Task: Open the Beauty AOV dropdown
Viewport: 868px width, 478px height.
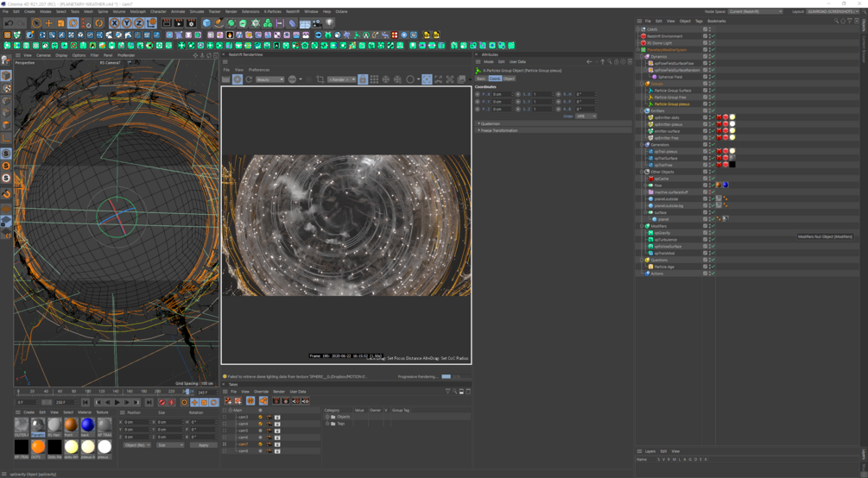Action: pyautogui.click(x=269, y=79)
